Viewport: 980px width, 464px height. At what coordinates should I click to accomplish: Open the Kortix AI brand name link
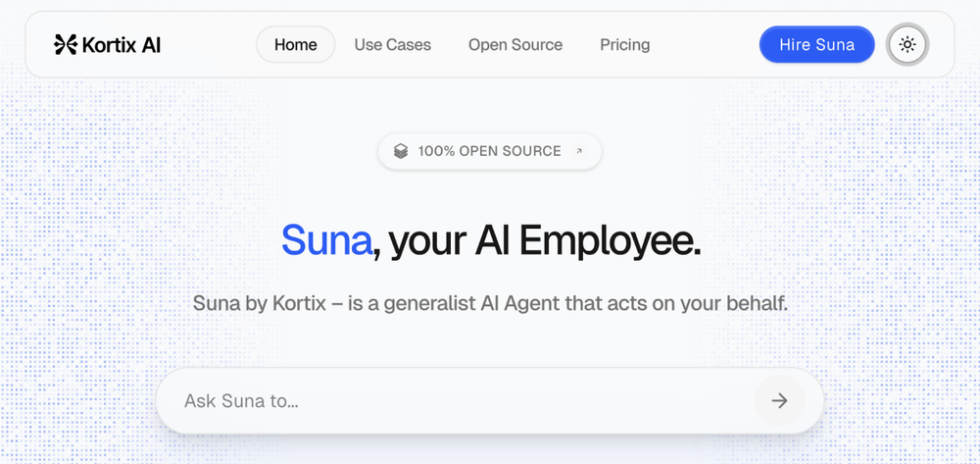point(122,45)
